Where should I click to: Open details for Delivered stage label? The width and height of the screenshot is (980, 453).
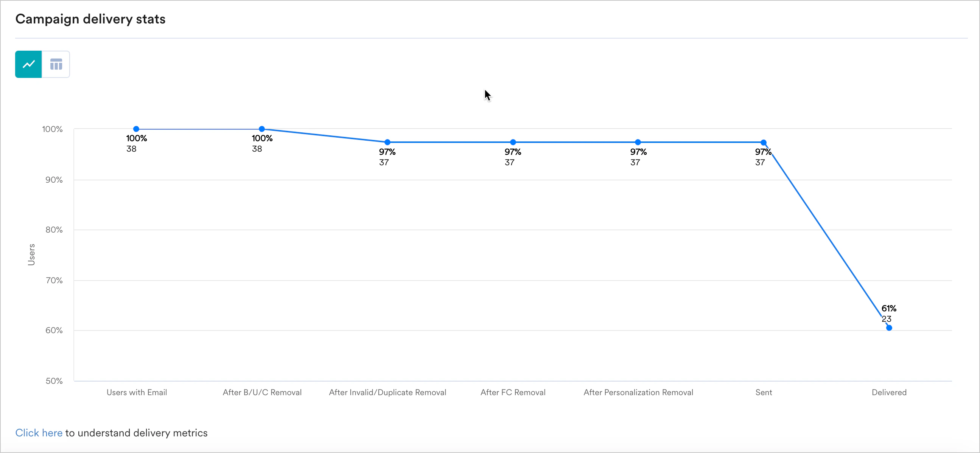[889, 392]
